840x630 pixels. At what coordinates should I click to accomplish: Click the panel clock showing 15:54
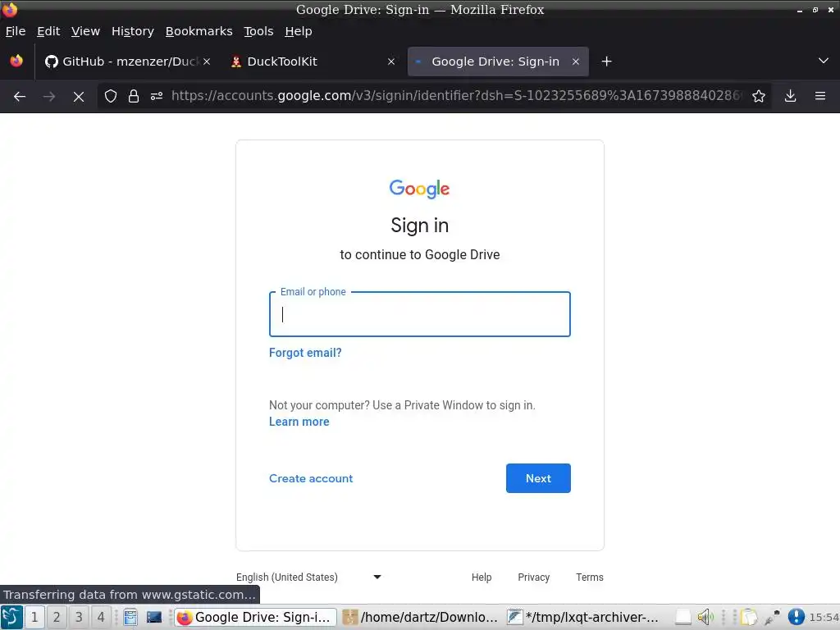click(824, 618)
